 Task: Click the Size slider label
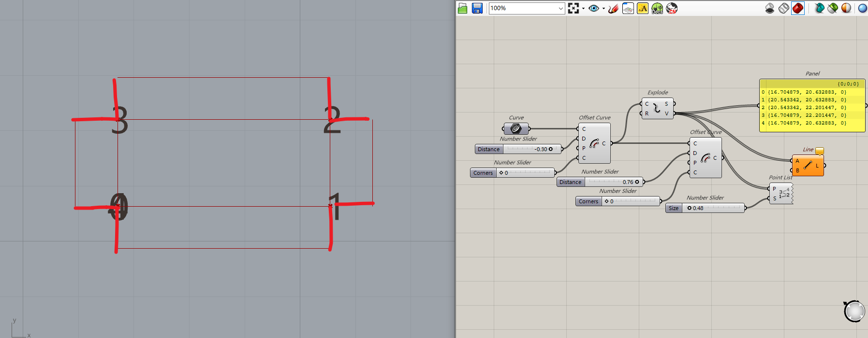click(674, 208)
